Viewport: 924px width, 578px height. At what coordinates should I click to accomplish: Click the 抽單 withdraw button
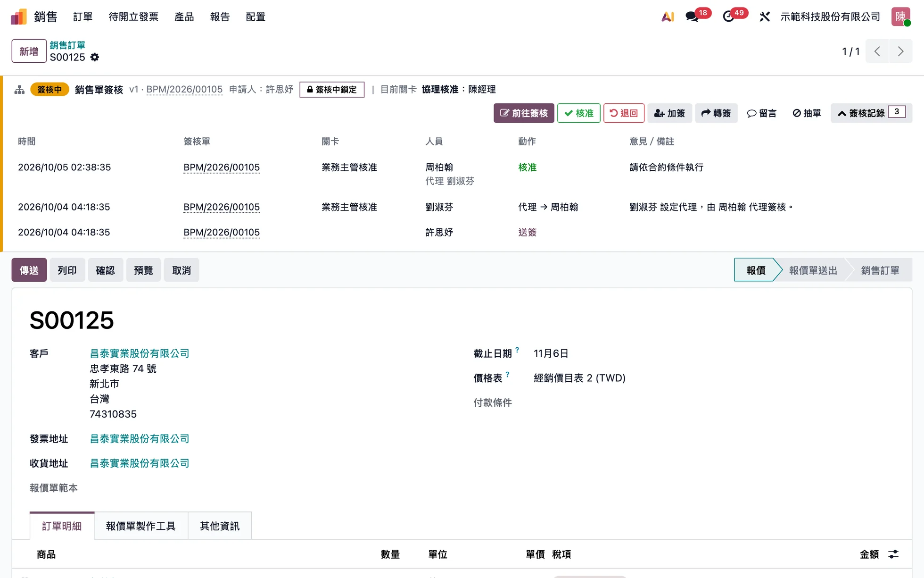tap(807, 113)
